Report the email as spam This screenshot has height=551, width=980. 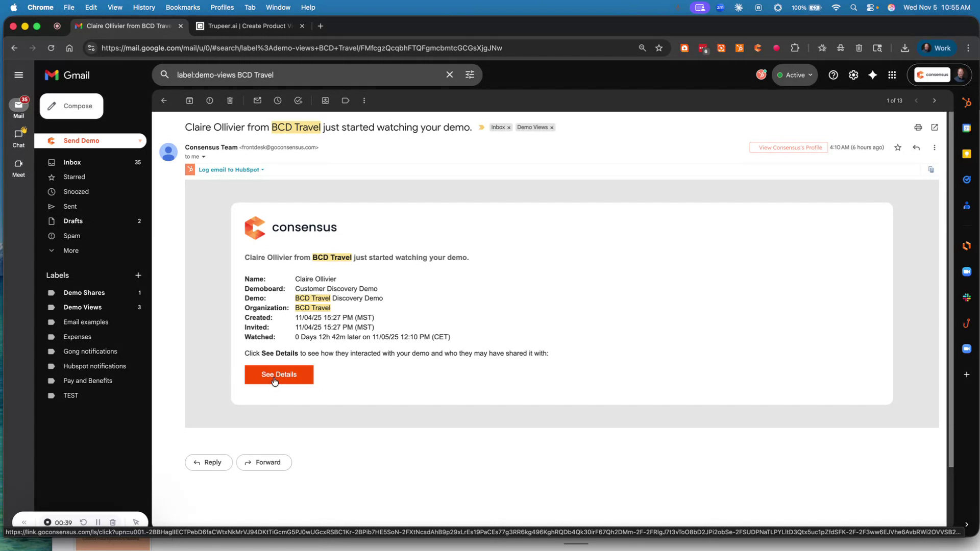click(x=209, y=101)
